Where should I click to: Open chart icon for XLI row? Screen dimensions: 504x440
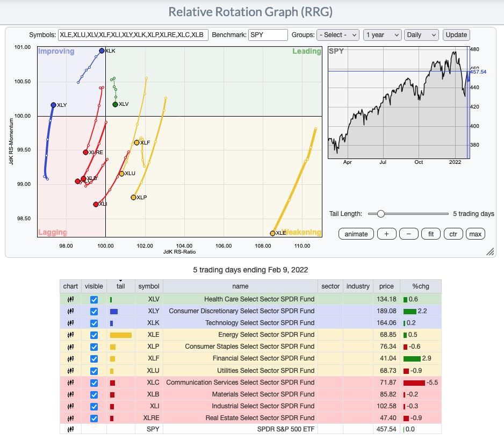tap(71, 406)
